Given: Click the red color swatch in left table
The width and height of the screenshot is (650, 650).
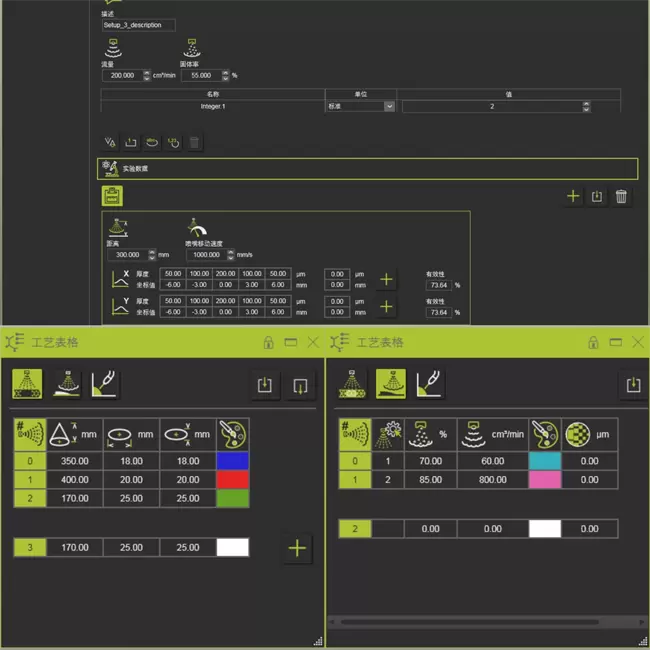Looking at the screenshot, I should pyautogui.click(x=232, y=480).
